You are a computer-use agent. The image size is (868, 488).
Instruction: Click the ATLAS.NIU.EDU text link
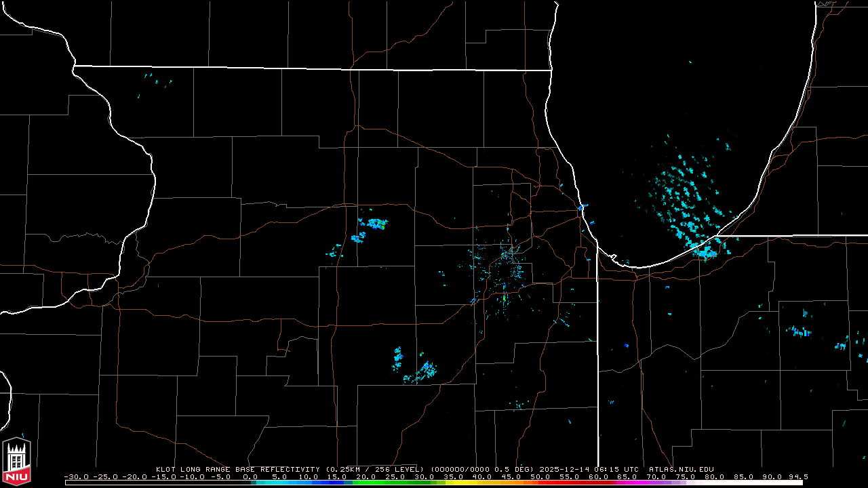pyautogui.click(x=681, y=469)
